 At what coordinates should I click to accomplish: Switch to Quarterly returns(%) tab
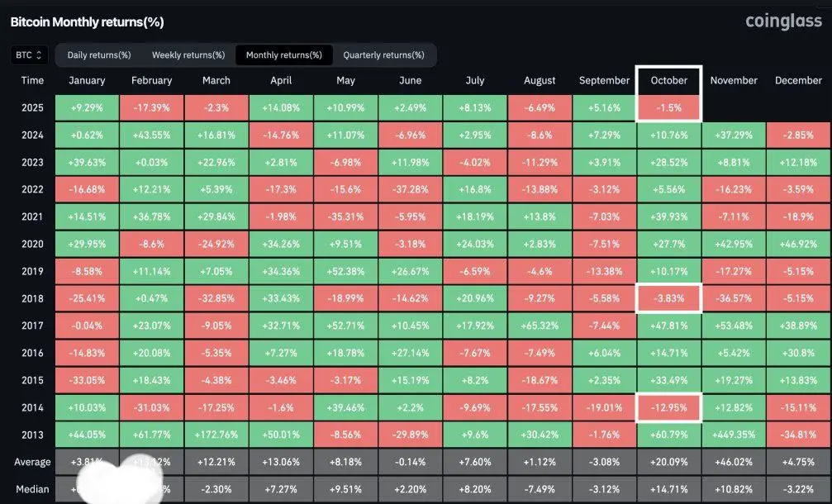click(x=383, y=55)
